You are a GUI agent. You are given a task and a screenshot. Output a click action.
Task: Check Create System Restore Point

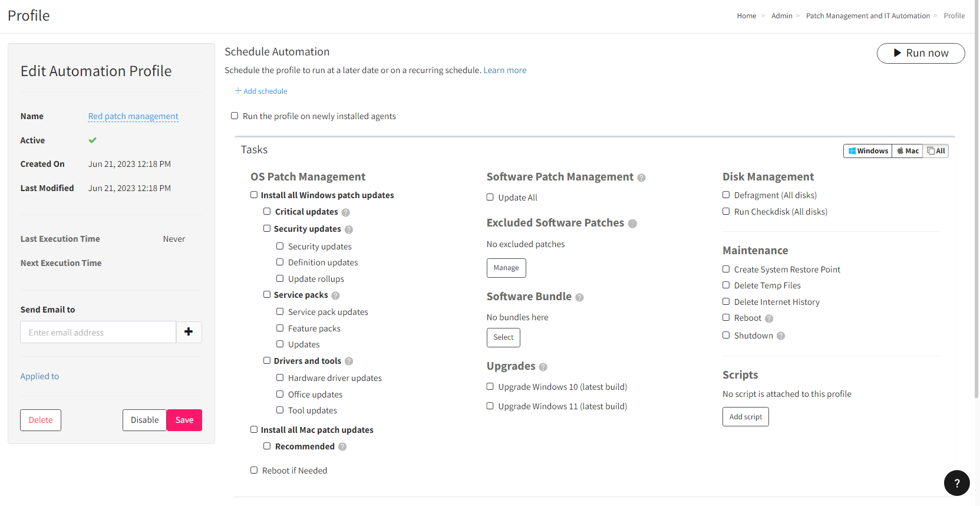tap(726, 269)
